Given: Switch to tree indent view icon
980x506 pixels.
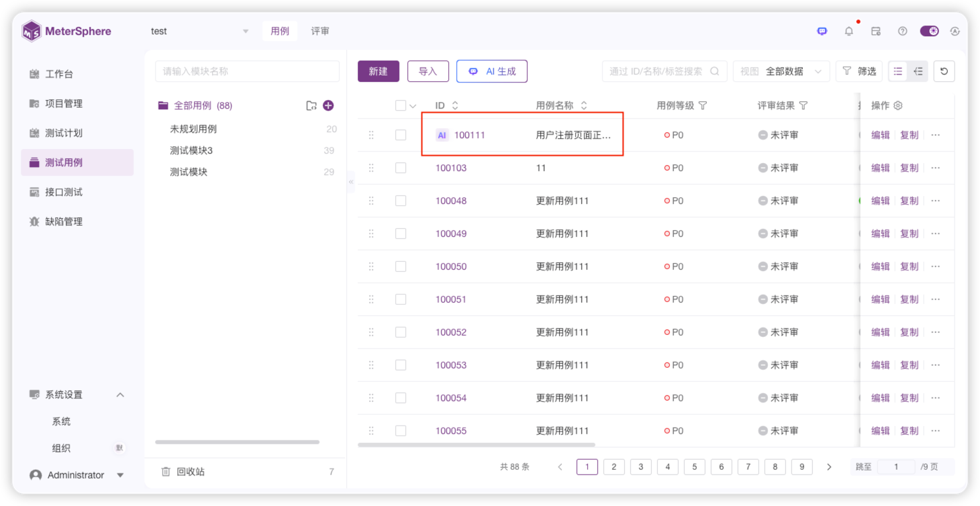Looking at the screenshot, I should 918,71.
